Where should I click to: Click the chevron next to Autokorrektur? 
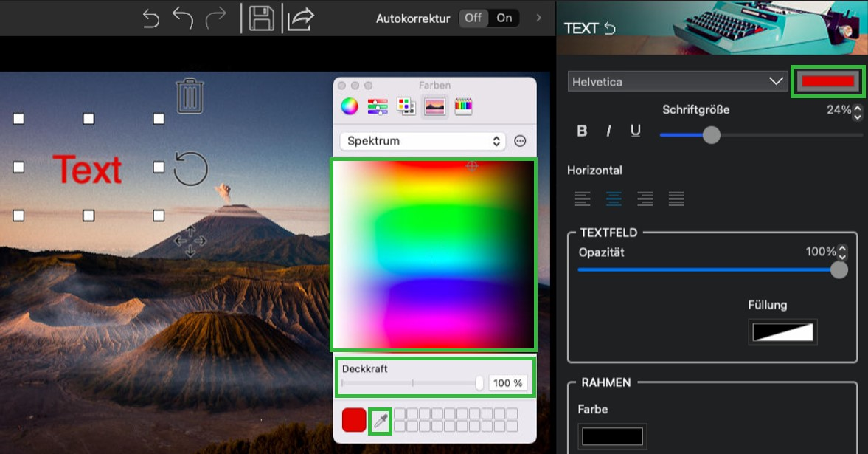[x=538, y=18]
